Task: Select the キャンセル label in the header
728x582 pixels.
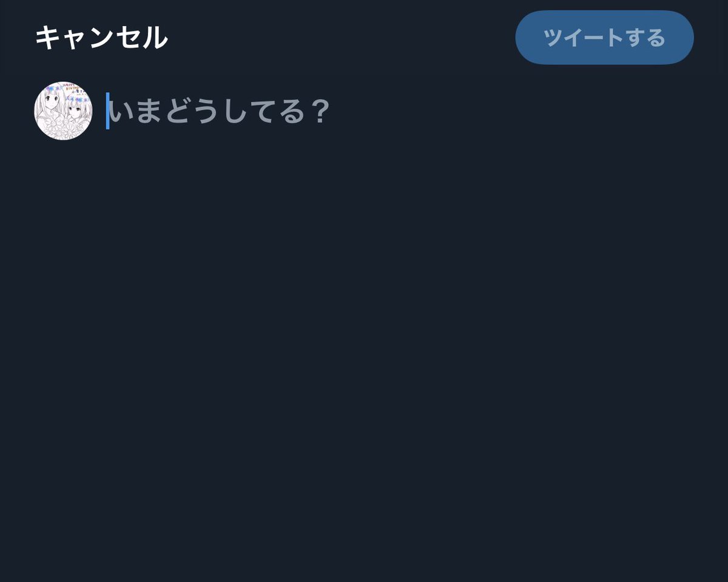Action: click(x=101, y=38)
